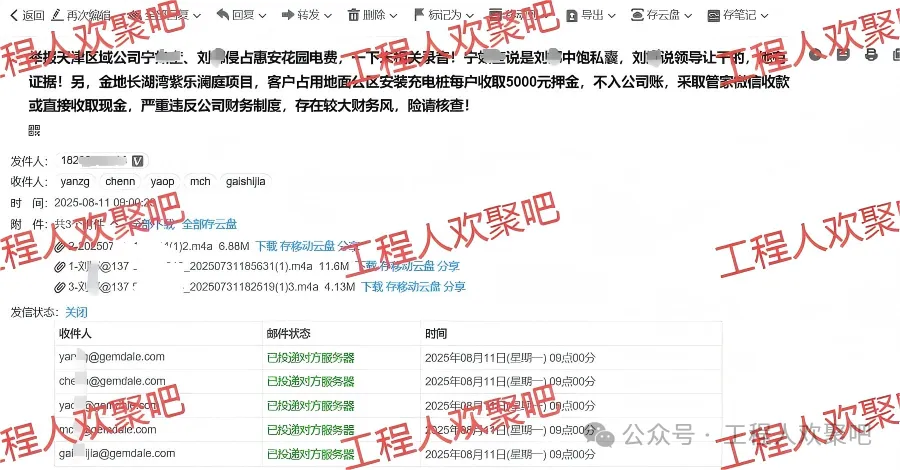Click the sent time 2025-08-11 after 时间
Viewport: 900px width, 470px height.
[105, 203]
